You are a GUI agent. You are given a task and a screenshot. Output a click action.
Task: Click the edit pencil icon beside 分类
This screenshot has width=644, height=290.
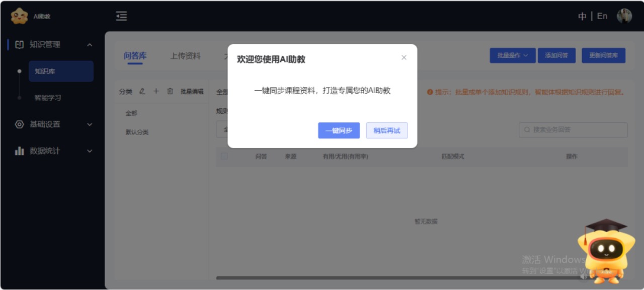point(142,91)
